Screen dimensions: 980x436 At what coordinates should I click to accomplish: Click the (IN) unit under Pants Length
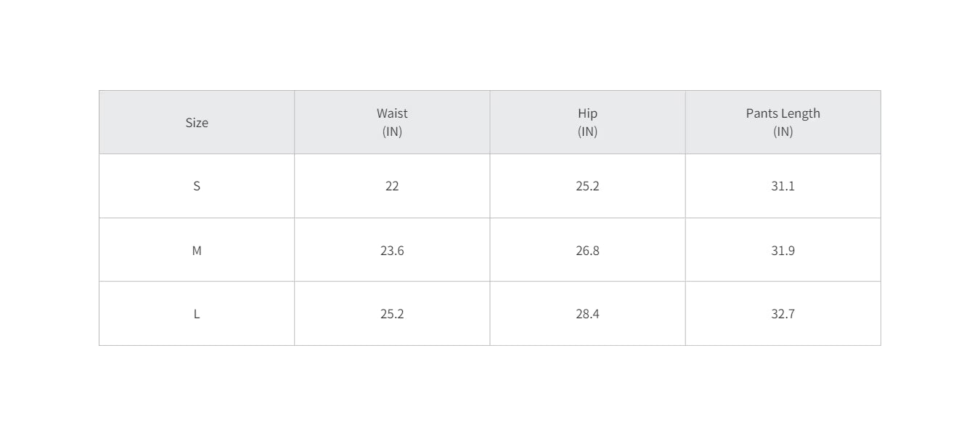coord(783,132)
